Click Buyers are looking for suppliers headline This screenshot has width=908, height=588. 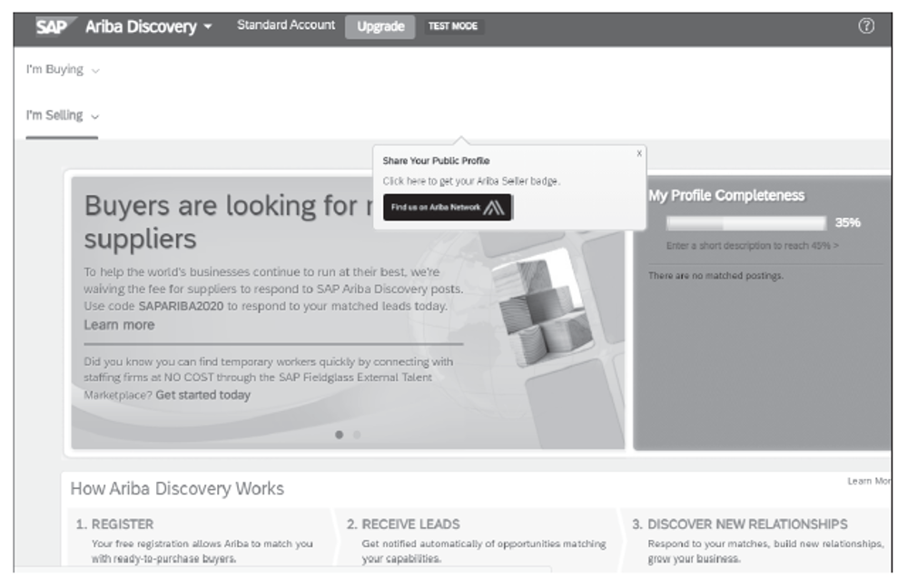[x=229, y=221]
